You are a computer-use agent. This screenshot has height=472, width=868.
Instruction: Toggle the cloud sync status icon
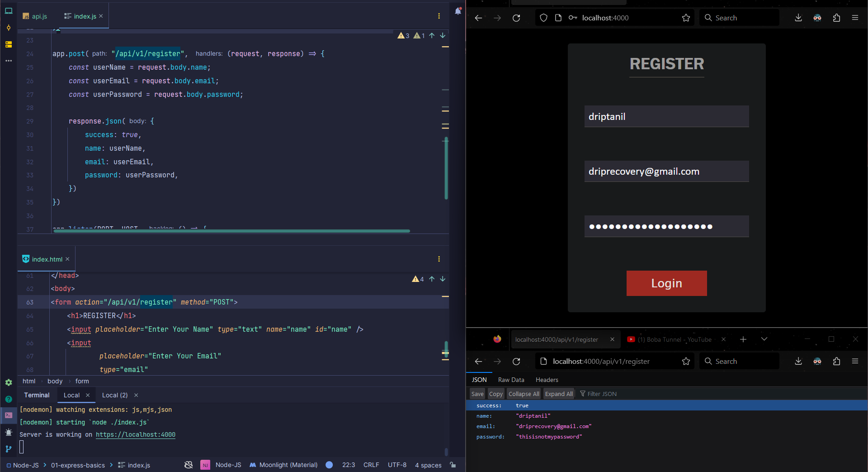[189, 465]
